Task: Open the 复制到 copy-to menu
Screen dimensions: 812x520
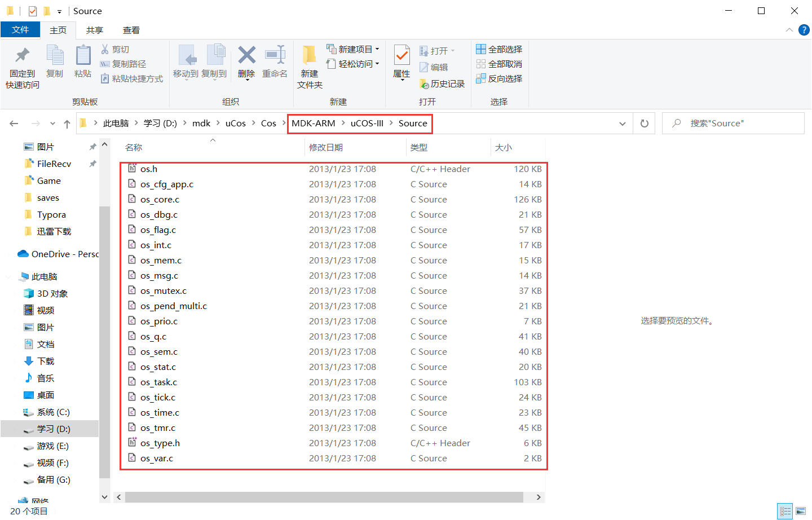Action: [214, 62]
